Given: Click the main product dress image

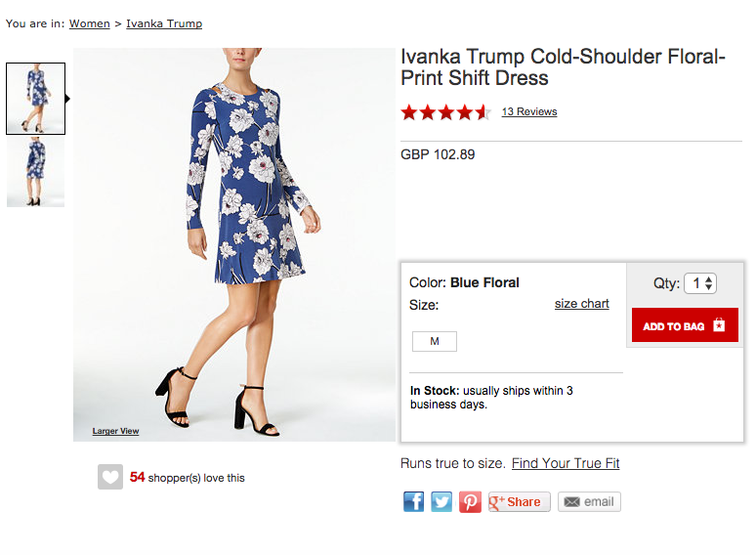Looking at the screenshot, I should point(234,244).
